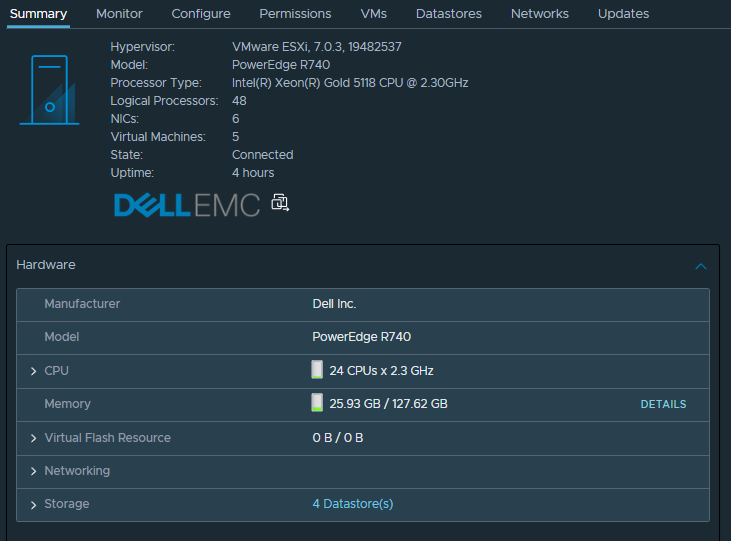Screen dimensions: 731x541
Task: Expand the Storage row
Action: click(34, 505)
